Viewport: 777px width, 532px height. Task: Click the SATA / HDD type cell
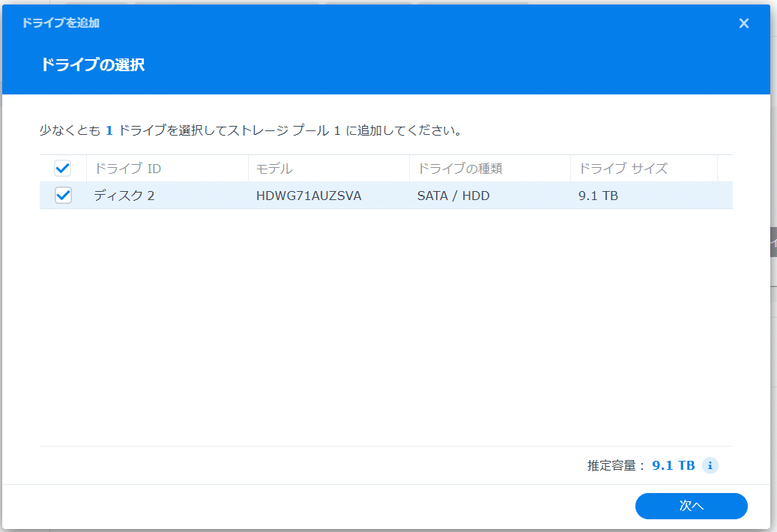(x=452, y=195)
